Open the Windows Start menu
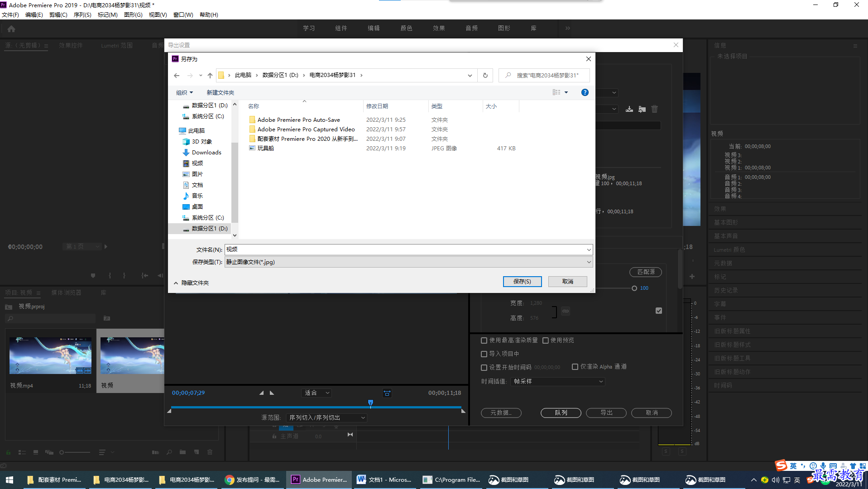This screenshot has height=489, width=868. 10,480
